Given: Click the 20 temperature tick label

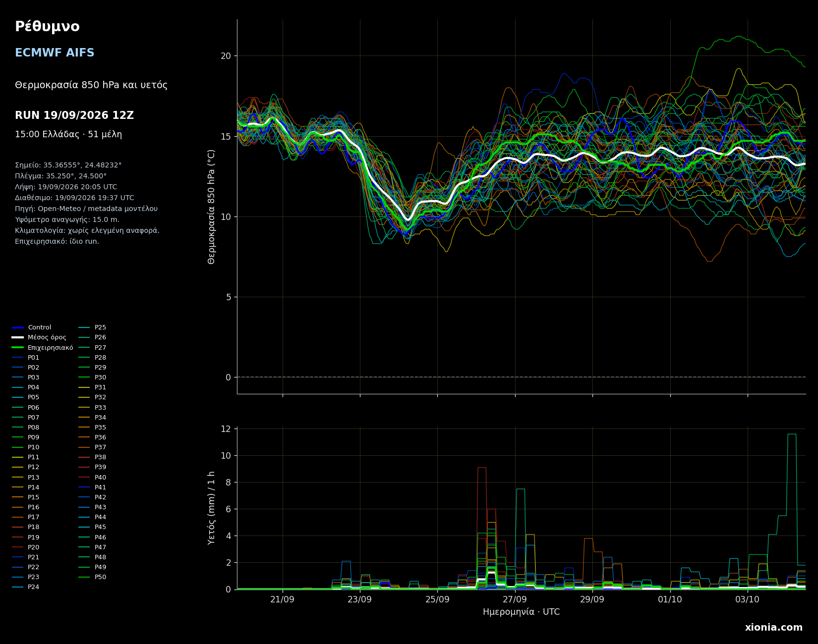Looking at the screenshot, I should coord(226,56).
